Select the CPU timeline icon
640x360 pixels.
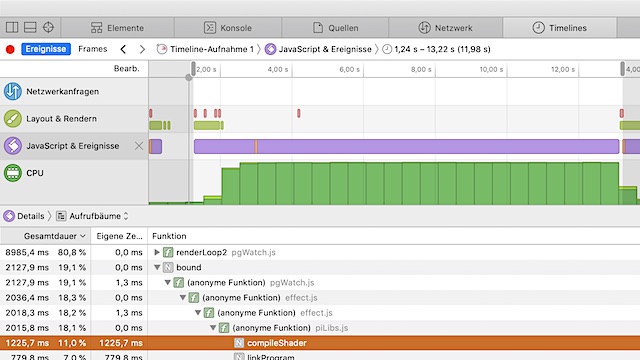(13, 173)
